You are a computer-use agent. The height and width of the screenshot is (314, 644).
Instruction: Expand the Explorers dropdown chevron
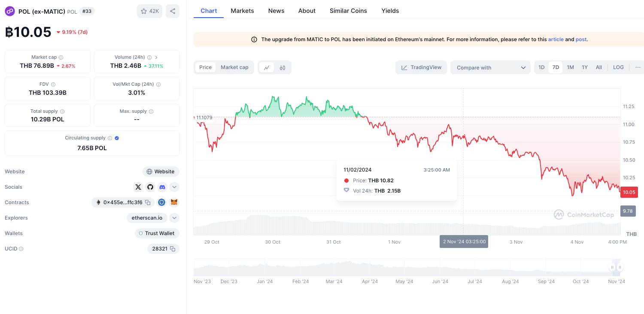174,218
